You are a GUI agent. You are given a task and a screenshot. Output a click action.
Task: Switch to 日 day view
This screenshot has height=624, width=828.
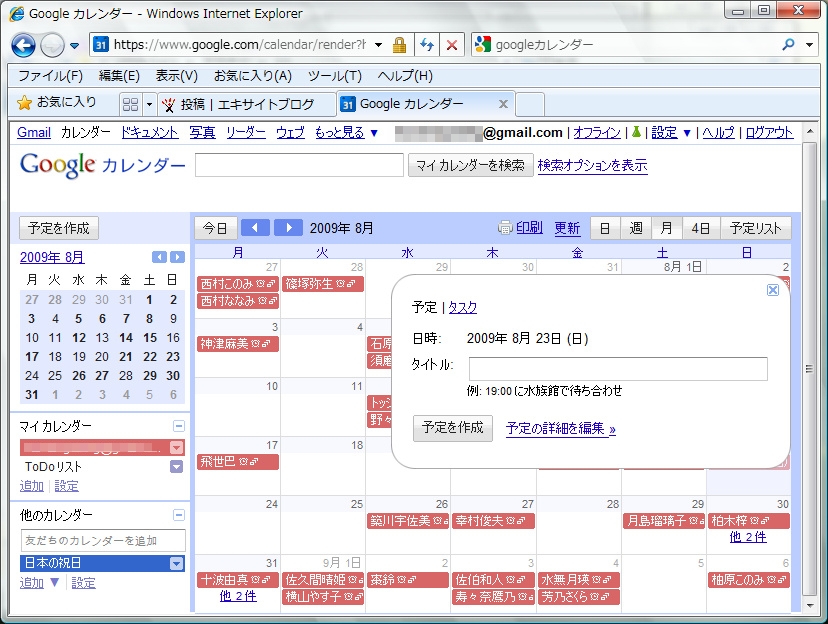tap(605, 228)
